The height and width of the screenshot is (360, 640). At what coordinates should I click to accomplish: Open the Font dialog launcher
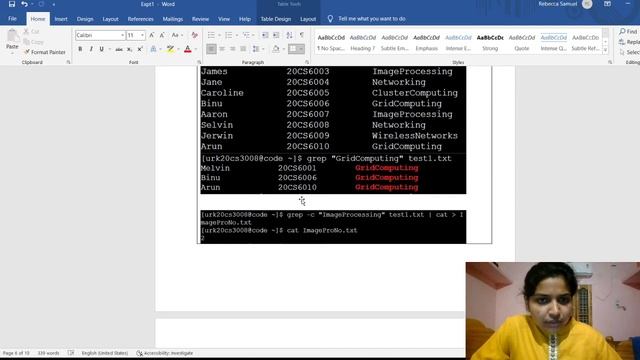(x=199, y=62)
